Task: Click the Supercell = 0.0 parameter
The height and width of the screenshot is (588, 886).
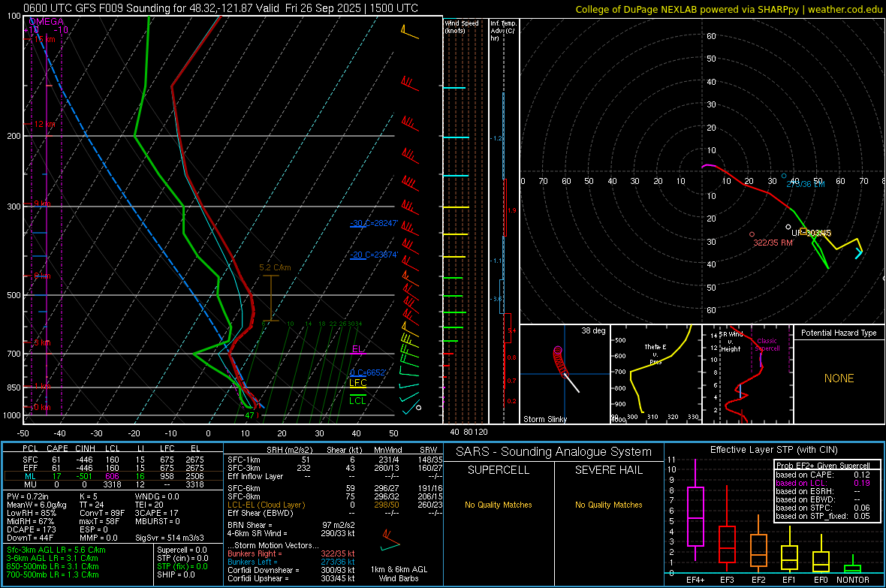Action: point(182,550)
